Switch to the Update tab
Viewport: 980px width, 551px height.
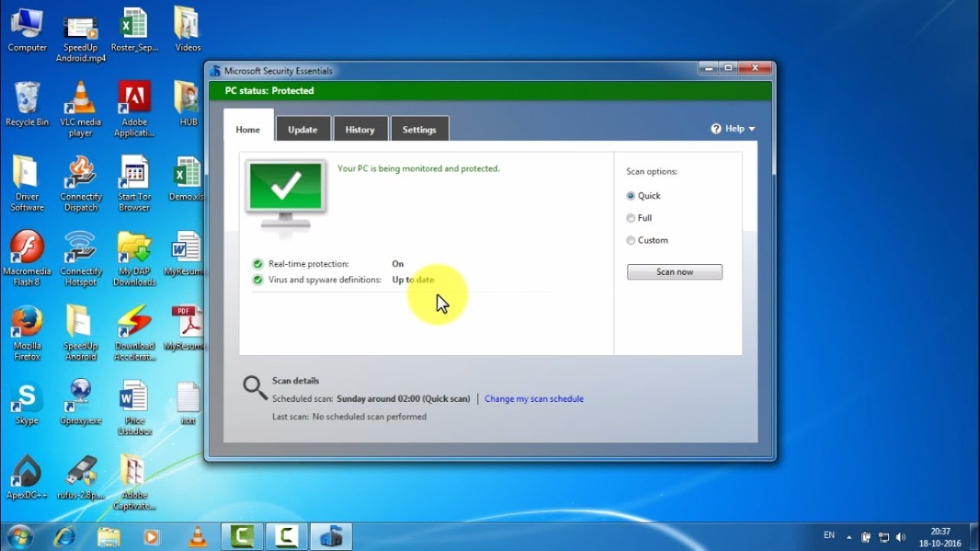click(302, 129)
